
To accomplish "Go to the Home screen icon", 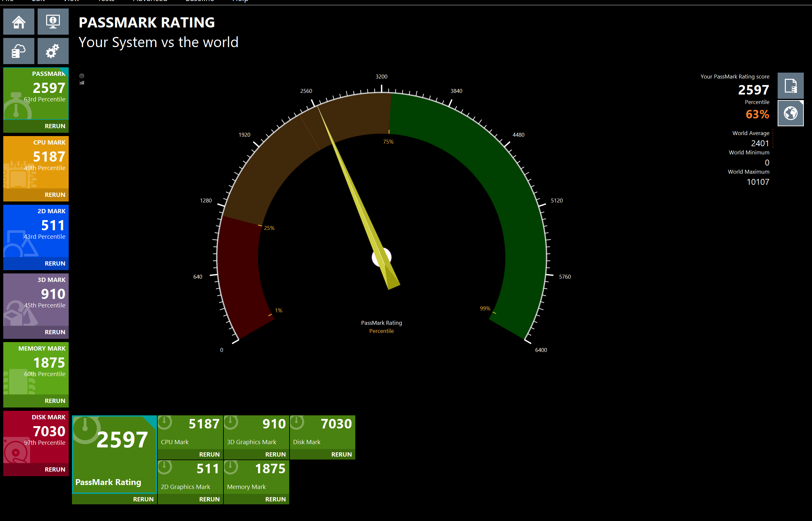I will point(19,22).
